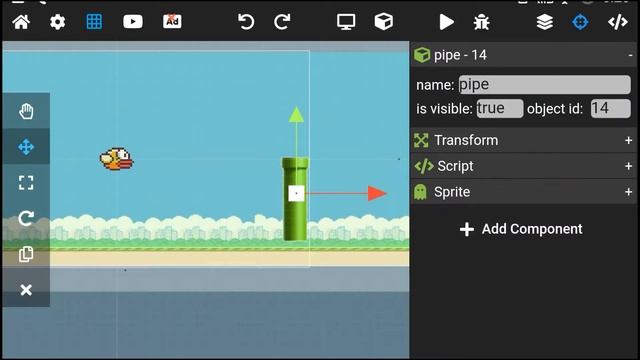Select the move tool

click(x=26, y=147)
